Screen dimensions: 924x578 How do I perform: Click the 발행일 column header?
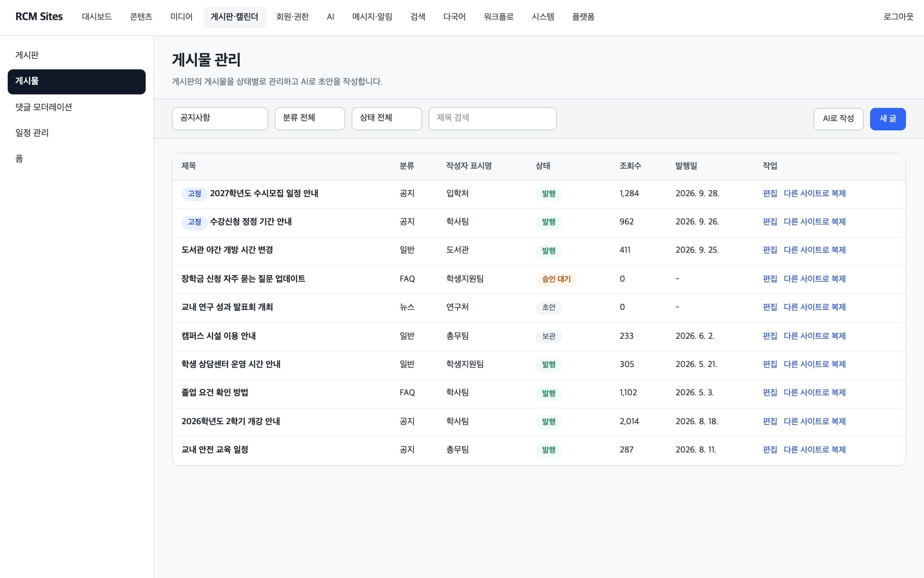click(x=686, y=166)
